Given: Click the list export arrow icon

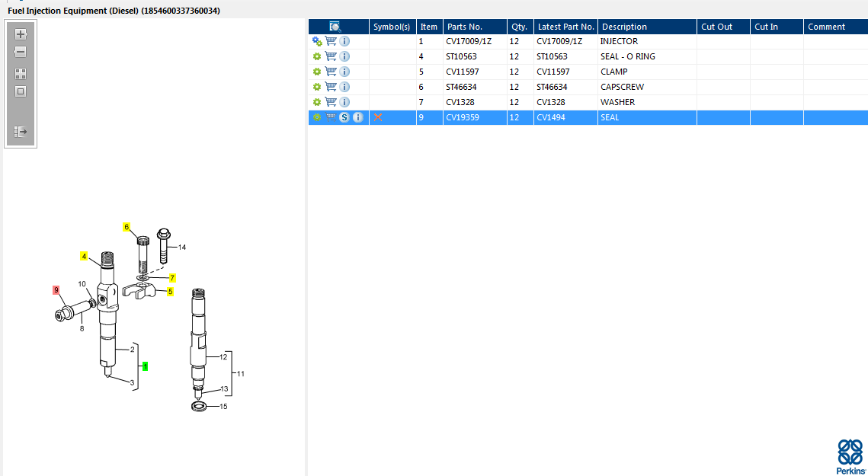Looking at the screenshot, I should pyautogui.click(x=21, y=132).
